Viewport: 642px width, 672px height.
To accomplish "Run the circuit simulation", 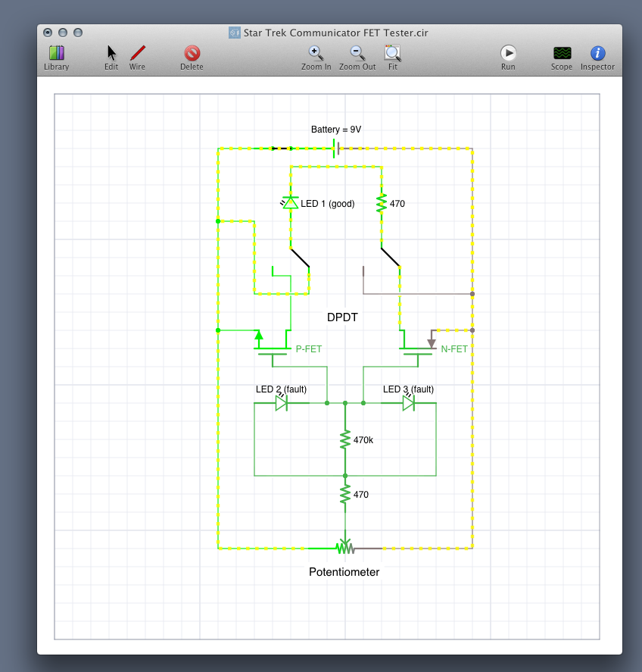I will (x=508, y=58).
